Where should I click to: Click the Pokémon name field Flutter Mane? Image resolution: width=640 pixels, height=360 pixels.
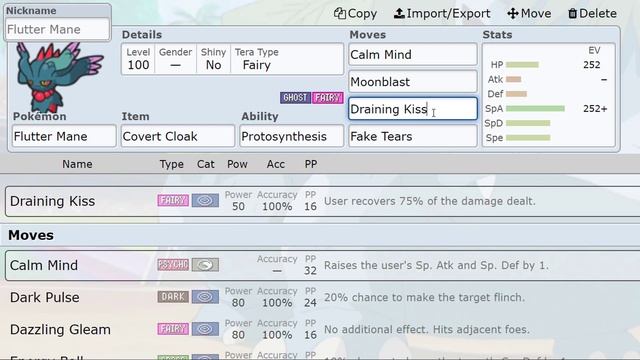(x=64, y=136)
